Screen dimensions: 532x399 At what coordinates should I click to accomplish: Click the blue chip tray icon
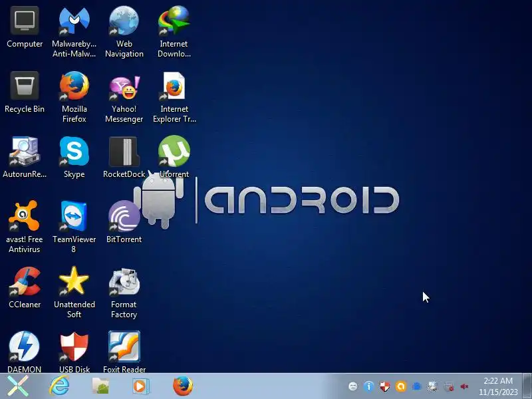click(417, 386)
